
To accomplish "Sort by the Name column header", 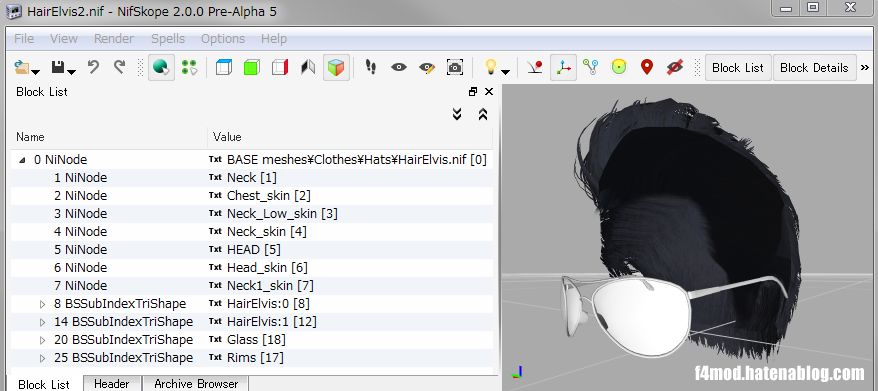I will pos(109,137).
